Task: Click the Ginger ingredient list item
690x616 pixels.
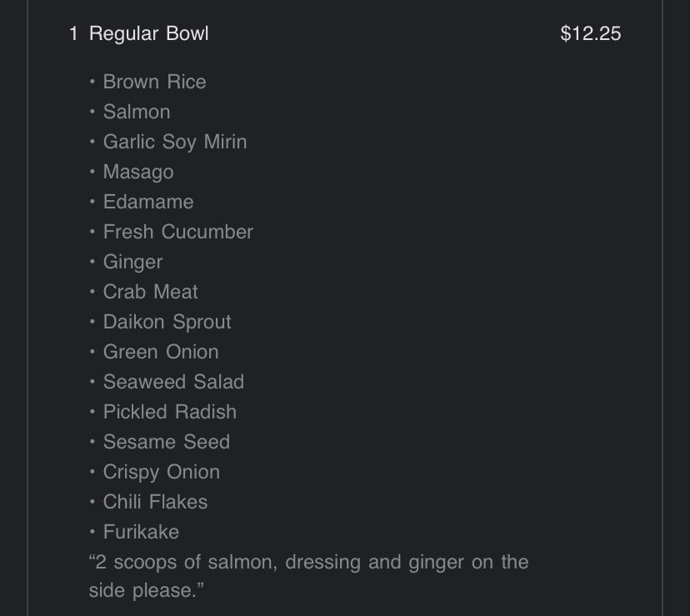Action: (x=132, y=262)
